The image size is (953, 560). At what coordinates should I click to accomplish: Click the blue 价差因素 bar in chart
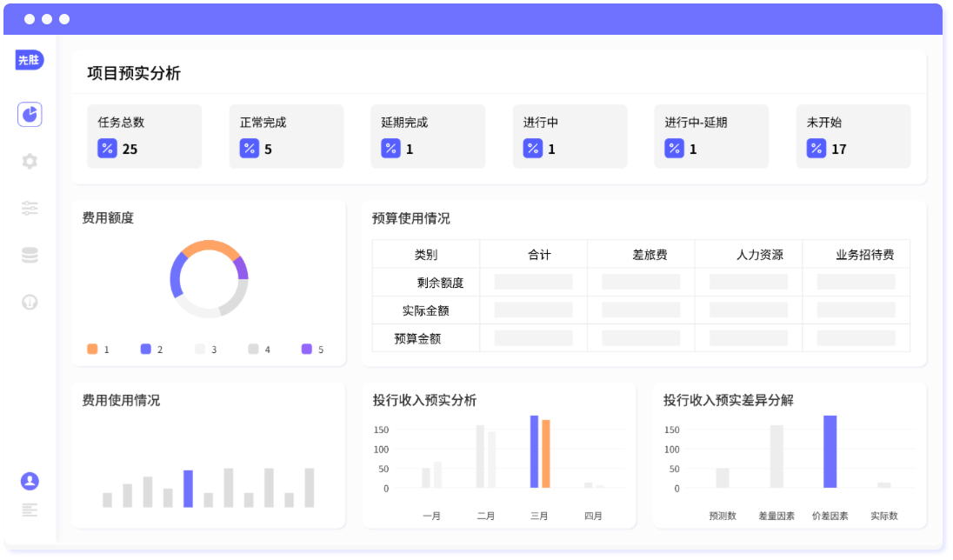830,451
